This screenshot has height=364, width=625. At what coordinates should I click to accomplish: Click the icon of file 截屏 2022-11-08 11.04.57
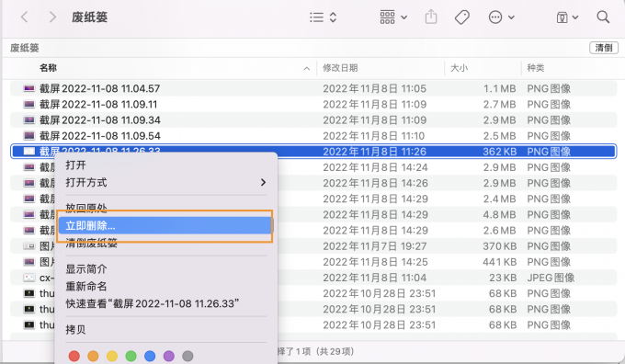[x=29, y=88]
